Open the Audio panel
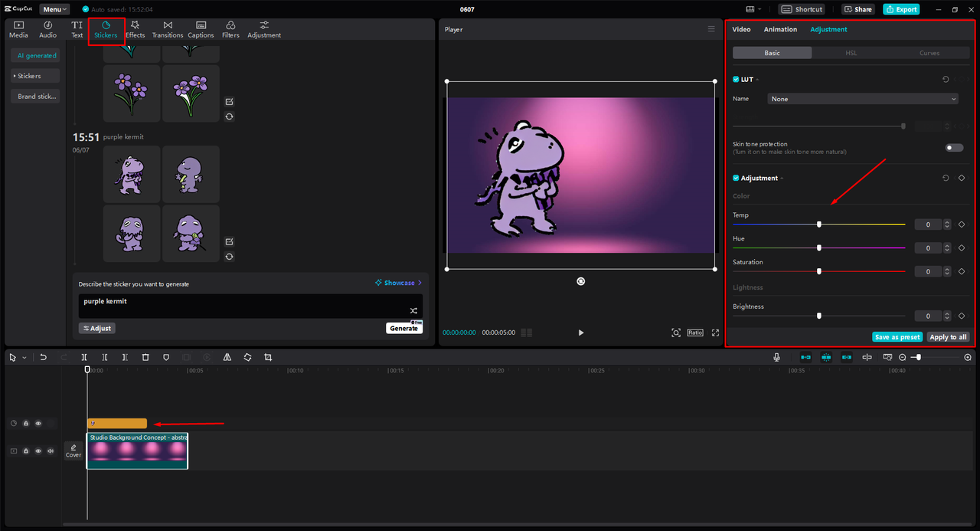 (x=47, y=30)
